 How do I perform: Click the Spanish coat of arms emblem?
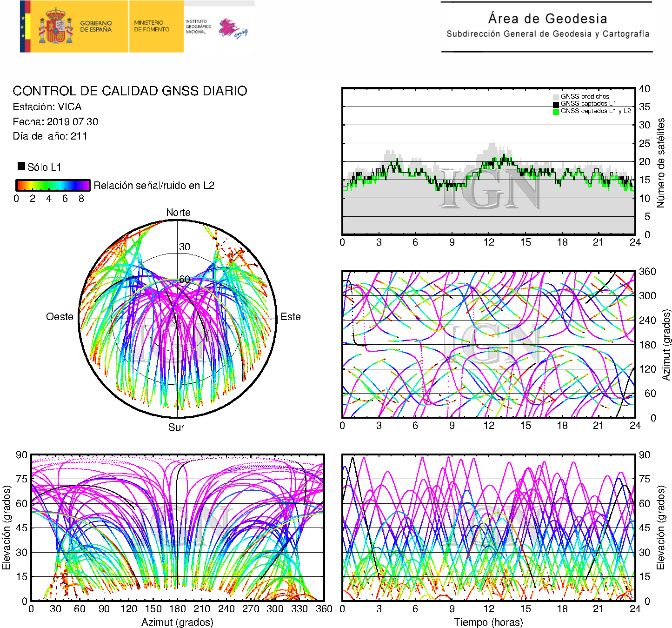point(55,27)
